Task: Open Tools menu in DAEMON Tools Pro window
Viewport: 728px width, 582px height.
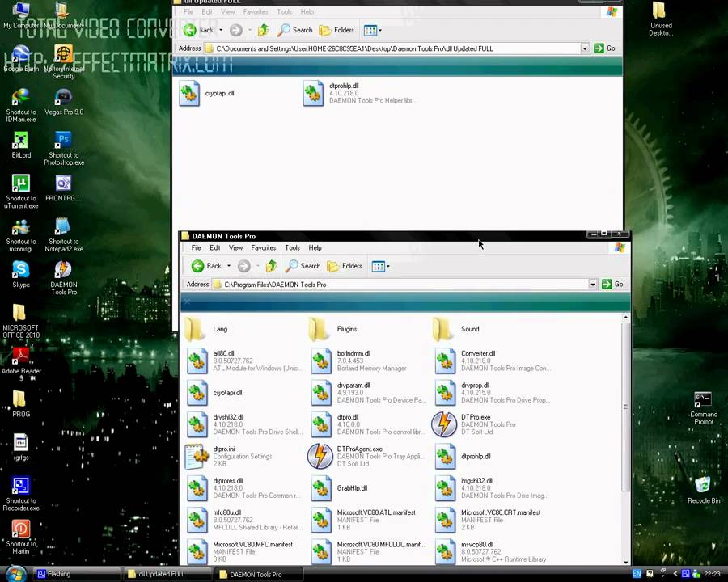Action: click(x=292, y=248)
